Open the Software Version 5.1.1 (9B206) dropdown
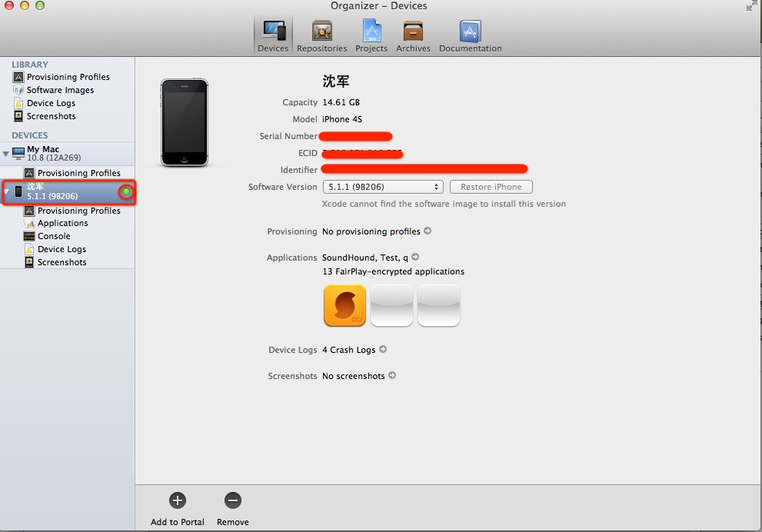762x532 pixels. (x=383, y=187)
